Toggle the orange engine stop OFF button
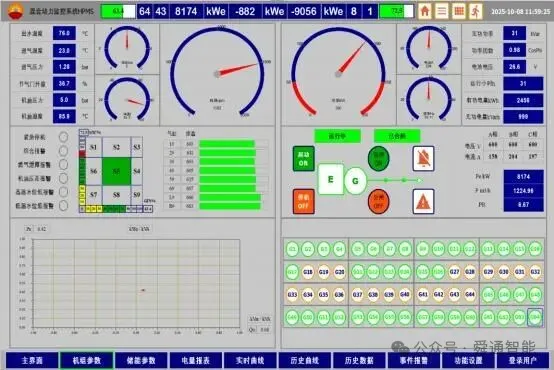The image size is (554, 370). (x=303, y=201)
